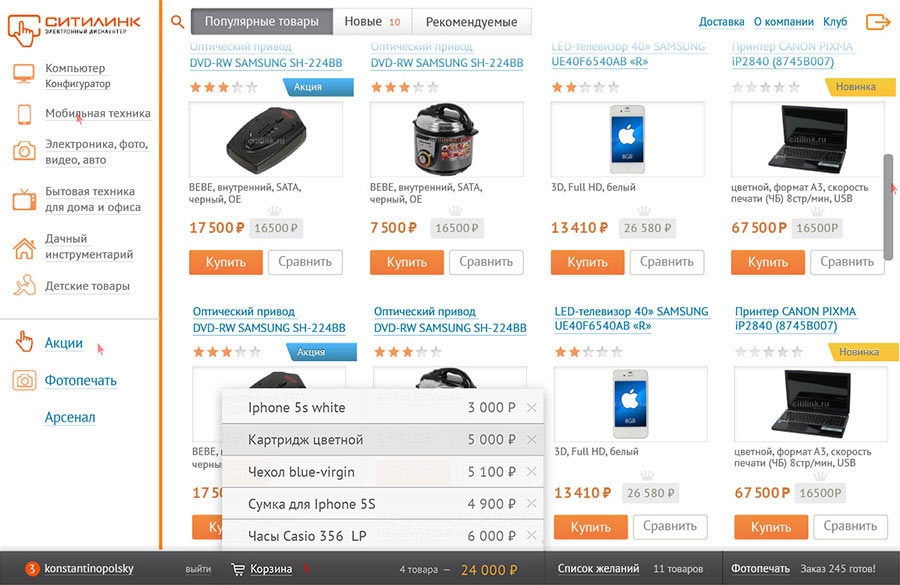This screenshot has height=585, width=900.
Task: Click the search magnifier icon
Action: coord(178,21)
